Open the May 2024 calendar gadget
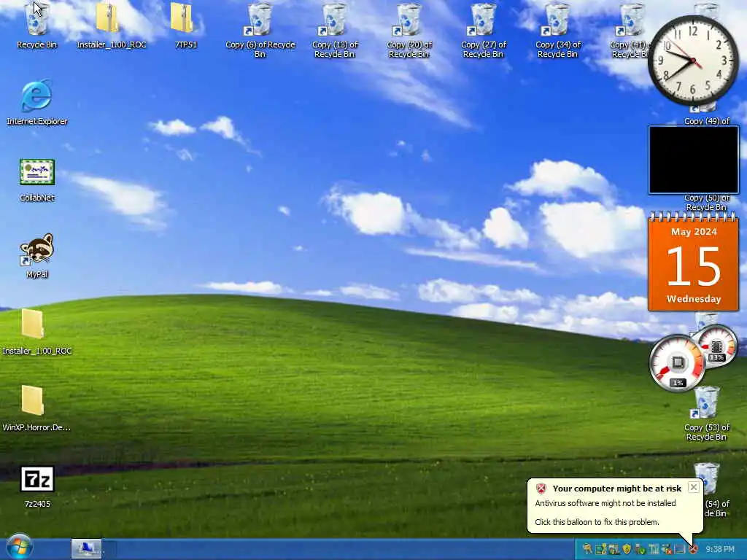Viewport: 747px width, 560px height. [x=693, y=262]
